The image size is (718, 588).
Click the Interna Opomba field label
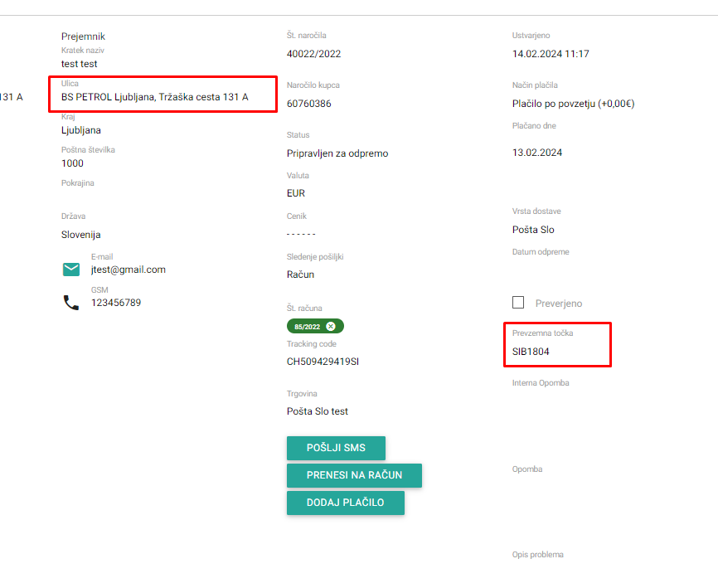(541, 383)
